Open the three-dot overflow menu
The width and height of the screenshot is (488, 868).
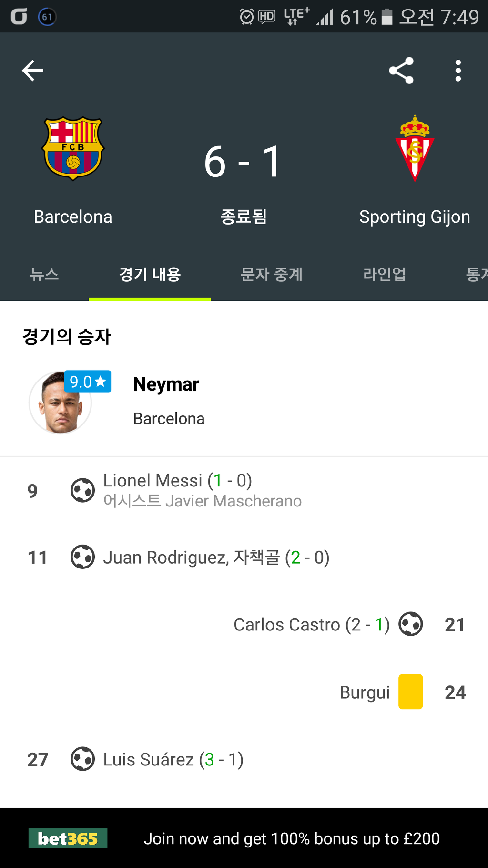pos(458,71)
